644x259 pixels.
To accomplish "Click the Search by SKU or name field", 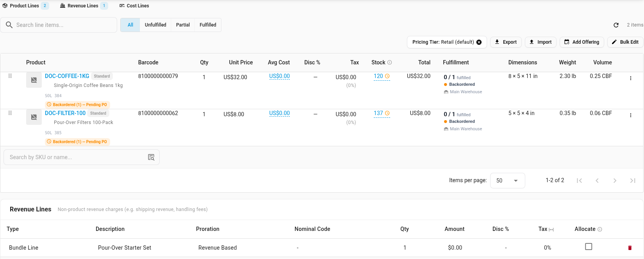I will 82,157.
